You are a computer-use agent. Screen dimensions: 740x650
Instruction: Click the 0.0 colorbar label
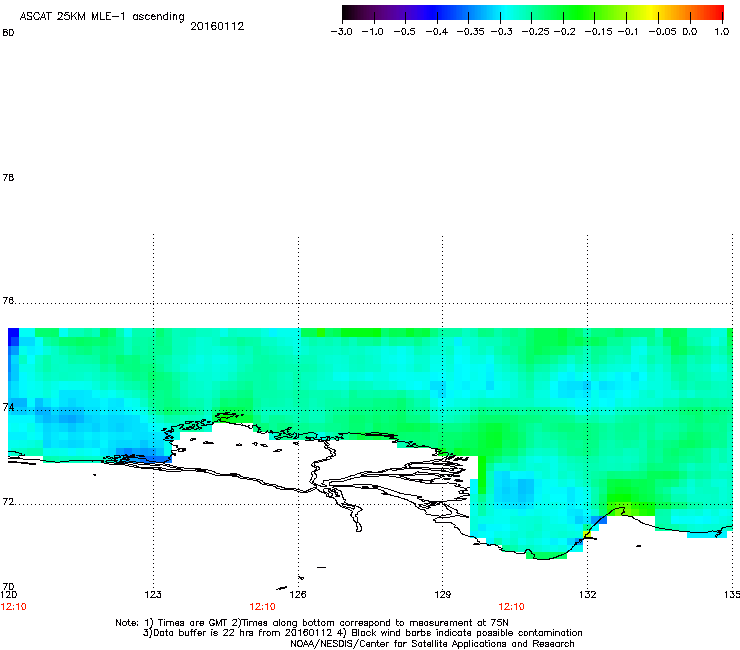coord(690,32)
